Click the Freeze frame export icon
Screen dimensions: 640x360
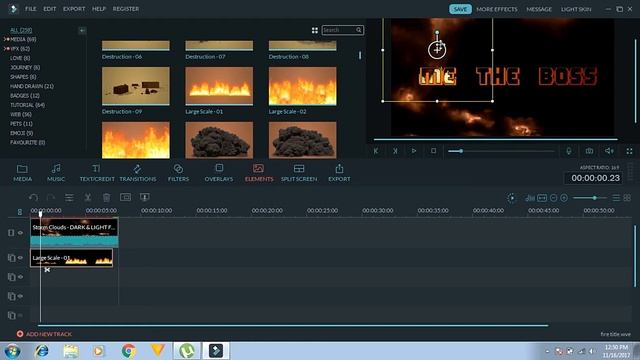(144, 197)
